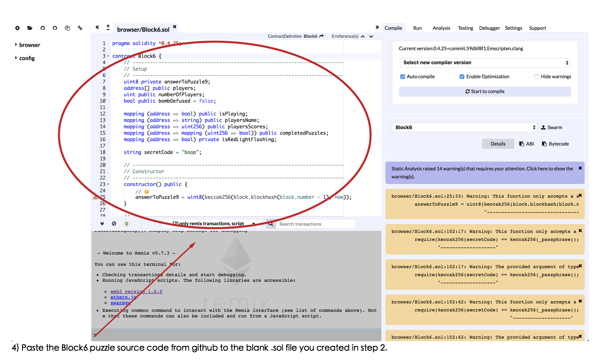The image size is (600, 364).
Task: Open the only remix transactions filter dropdown
Action: pos(214,224)
